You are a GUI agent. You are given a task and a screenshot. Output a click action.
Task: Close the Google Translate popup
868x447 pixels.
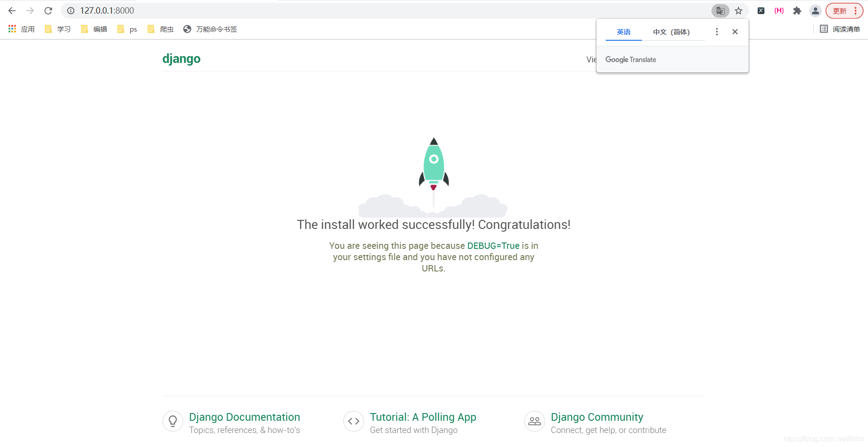click(735, 32)
